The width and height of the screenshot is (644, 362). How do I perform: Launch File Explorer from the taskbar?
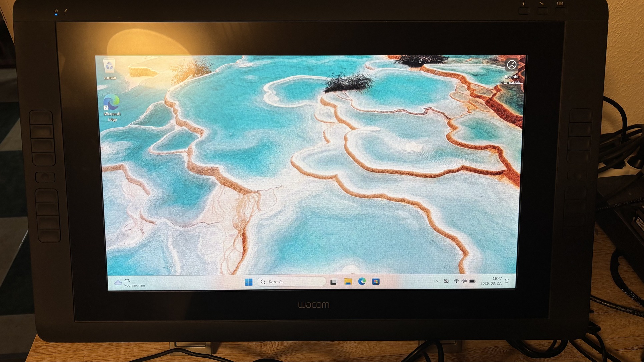tap(348, 282)
